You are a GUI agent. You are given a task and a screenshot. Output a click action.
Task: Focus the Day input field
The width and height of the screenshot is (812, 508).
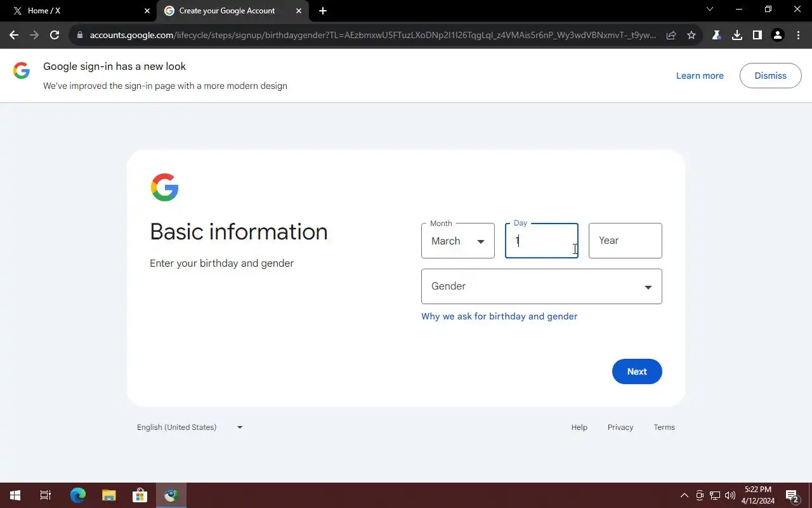click(542, 241)
